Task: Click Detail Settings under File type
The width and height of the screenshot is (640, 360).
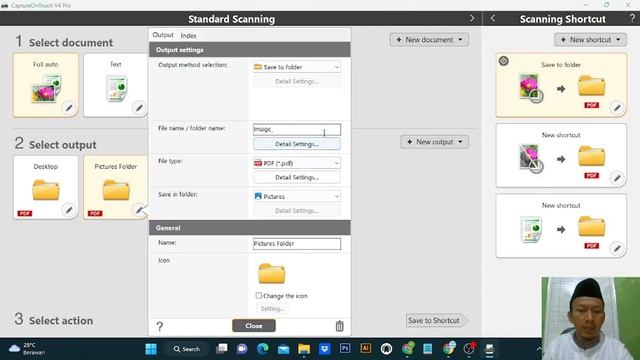Action: point(297,177)
